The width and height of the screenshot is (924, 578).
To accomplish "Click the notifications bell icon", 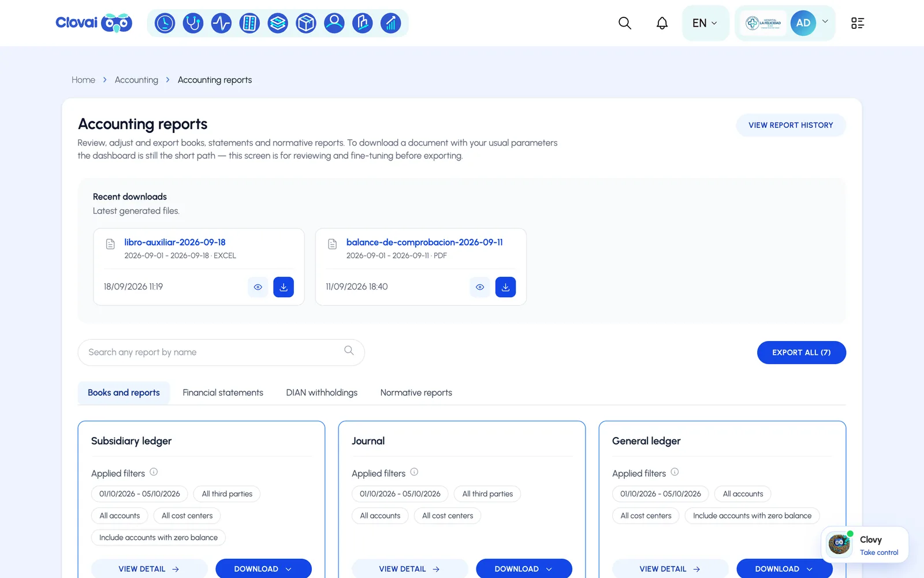I will point(662,23).
